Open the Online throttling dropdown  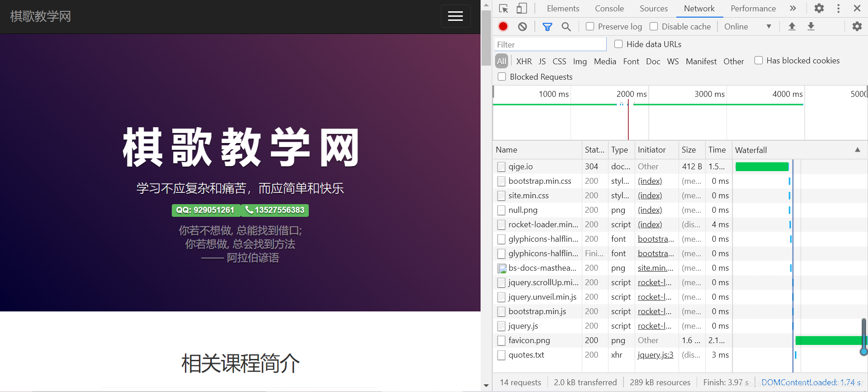pos(747,27)
